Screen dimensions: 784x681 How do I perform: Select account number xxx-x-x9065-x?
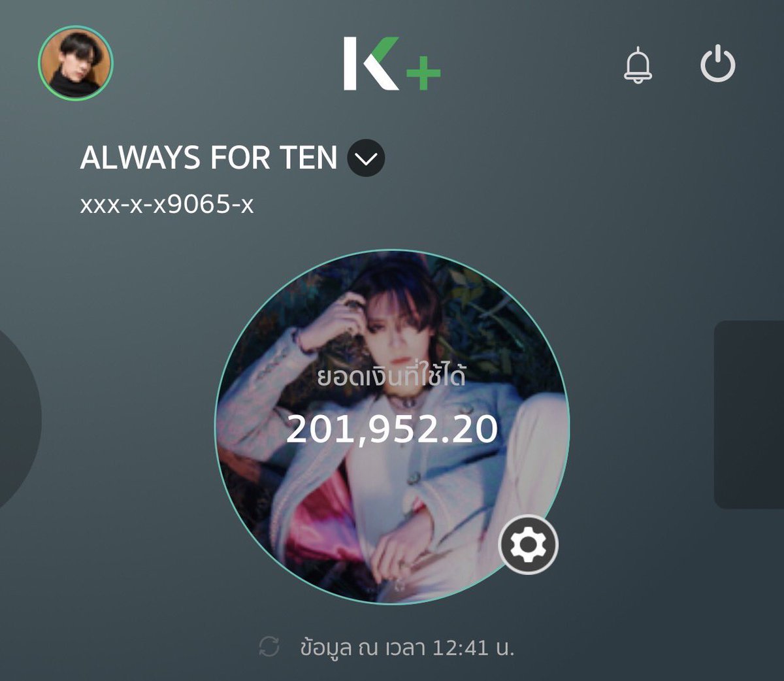tap(167, 205)
